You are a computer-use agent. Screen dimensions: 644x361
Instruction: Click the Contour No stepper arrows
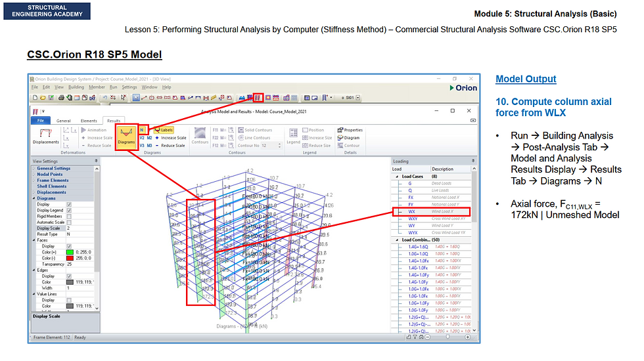point(280,146)
